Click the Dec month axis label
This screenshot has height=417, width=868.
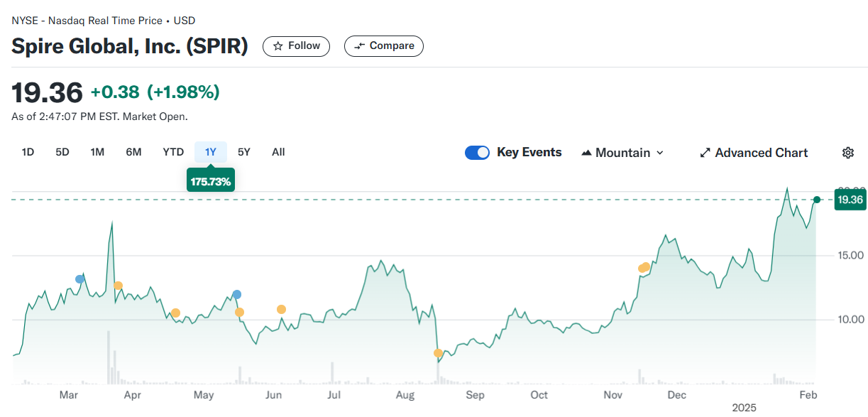point(676,395)
